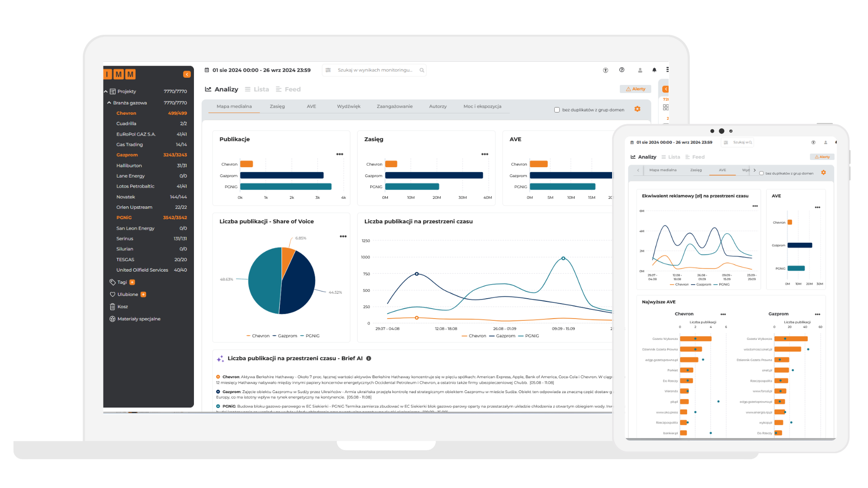
Task: Switch to Zasięg tab on laptop
Action: coord(277,107)
